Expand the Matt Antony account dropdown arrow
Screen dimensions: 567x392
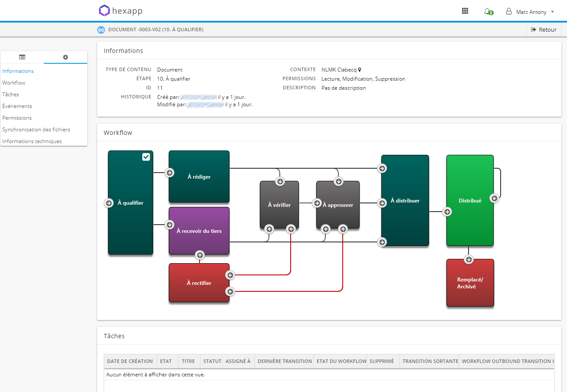click(x=552, y=12)
